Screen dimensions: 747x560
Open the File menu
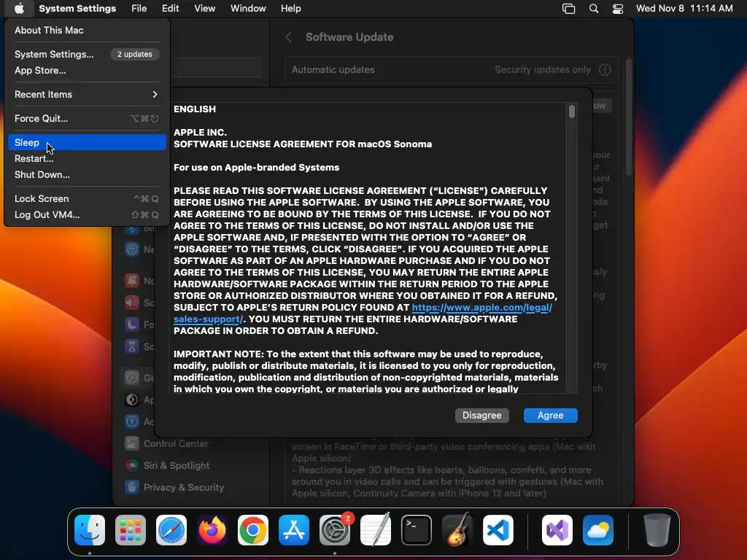coord(139,9)
